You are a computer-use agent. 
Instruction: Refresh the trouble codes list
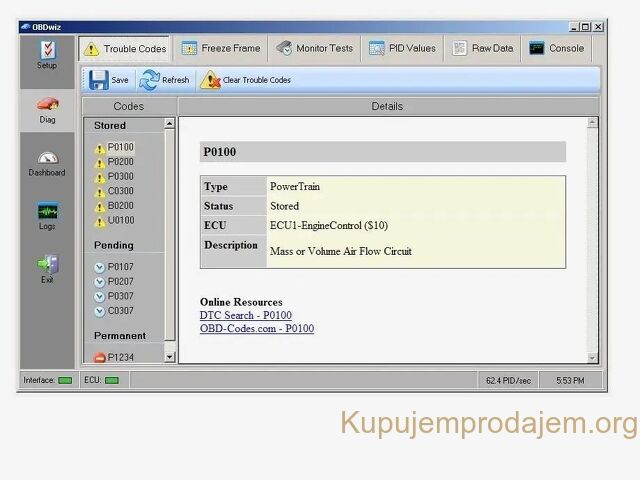coord(165,80)
